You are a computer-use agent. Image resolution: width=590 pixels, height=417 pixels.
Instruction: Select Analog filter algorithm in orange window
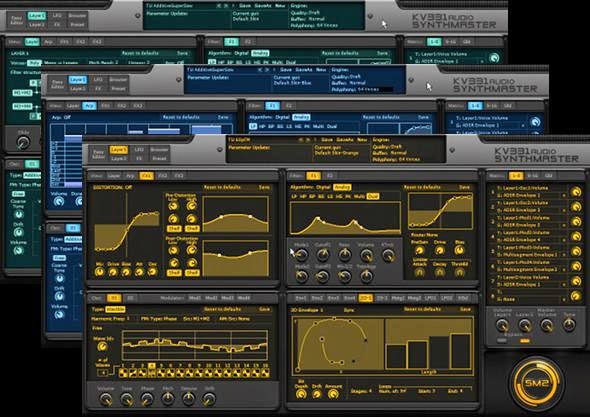point(342,187)
